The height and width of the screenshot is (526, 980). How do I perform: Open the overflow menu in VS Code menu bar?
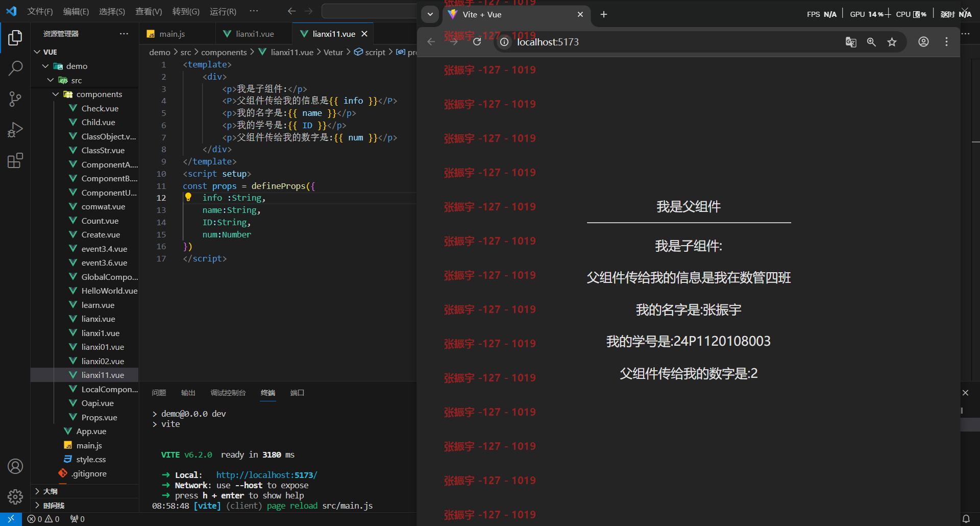coord(254,11)
